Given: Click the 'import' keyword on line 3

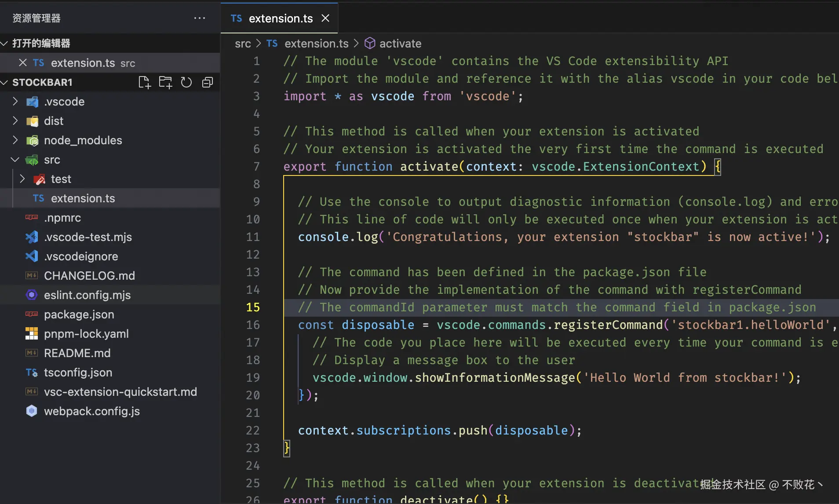Looking at the screenshot, I should tap(305, 96).
